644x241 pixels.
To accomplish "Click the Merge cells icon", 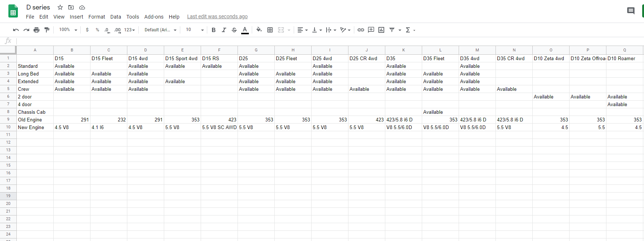I will click(281, 30).
